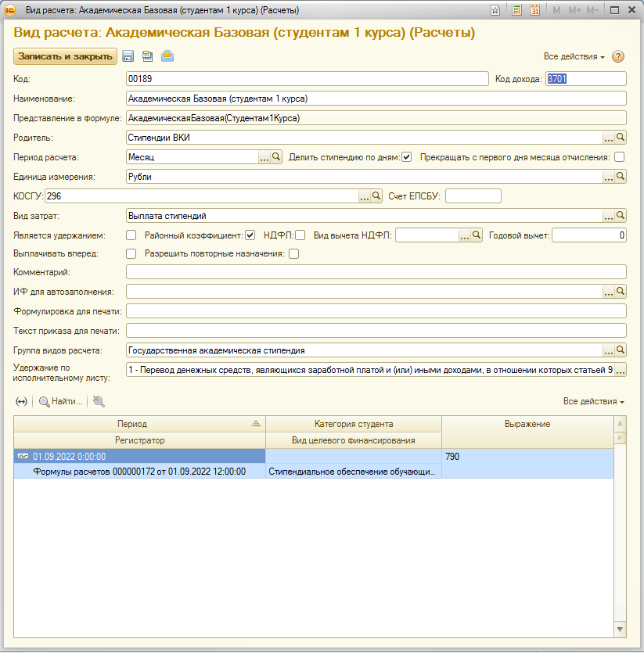Open the calculator from the title bar
The height and width of the screenshot is (653, 644).
point(516,11)
